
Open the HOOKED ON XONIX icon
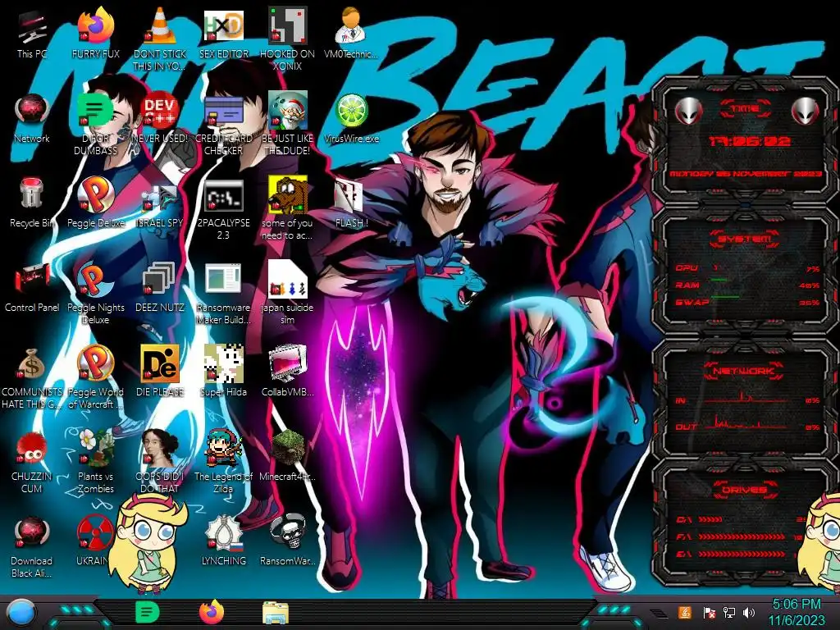click(287, 25)
